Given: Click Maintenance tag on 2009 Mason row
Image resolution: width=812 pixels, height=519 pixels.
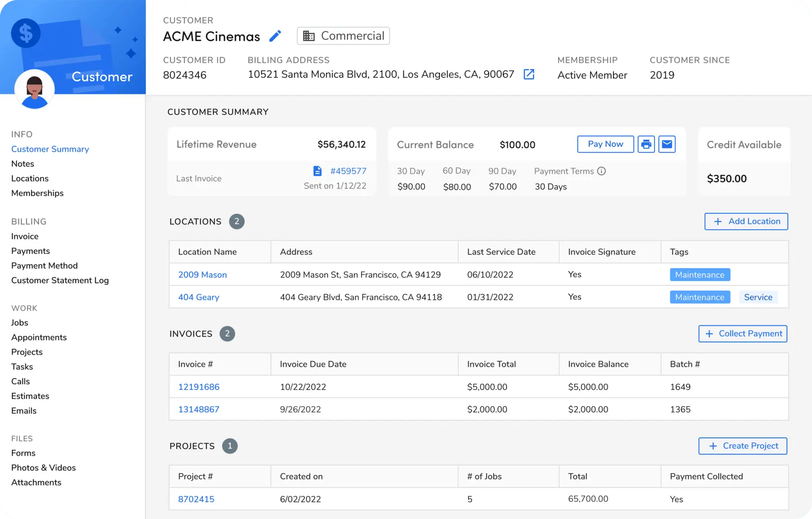Looking at the screenshot, I should pyautogui.click(x=700, y=275).
